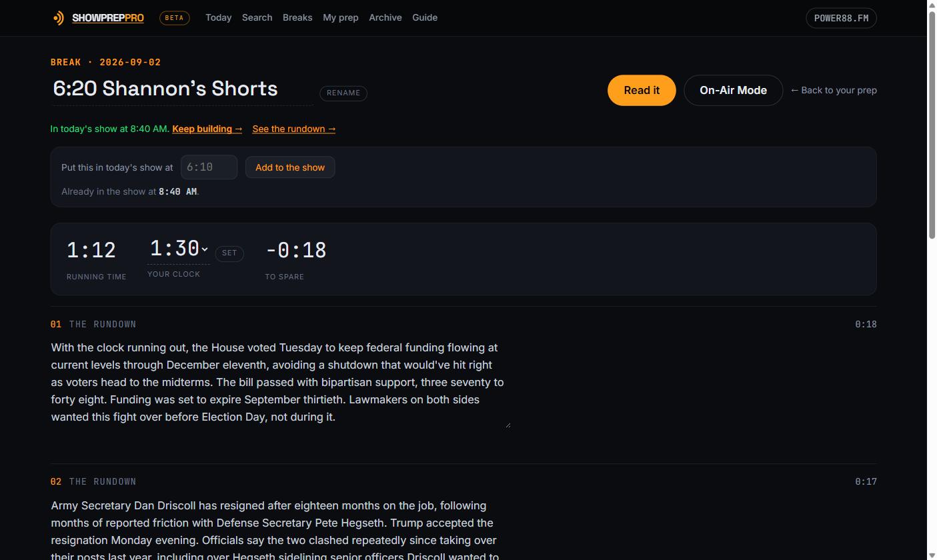Follow Back to your prep link
This screenshot has width=937, height=560.
pyautogui.click(x=834, y=90)
